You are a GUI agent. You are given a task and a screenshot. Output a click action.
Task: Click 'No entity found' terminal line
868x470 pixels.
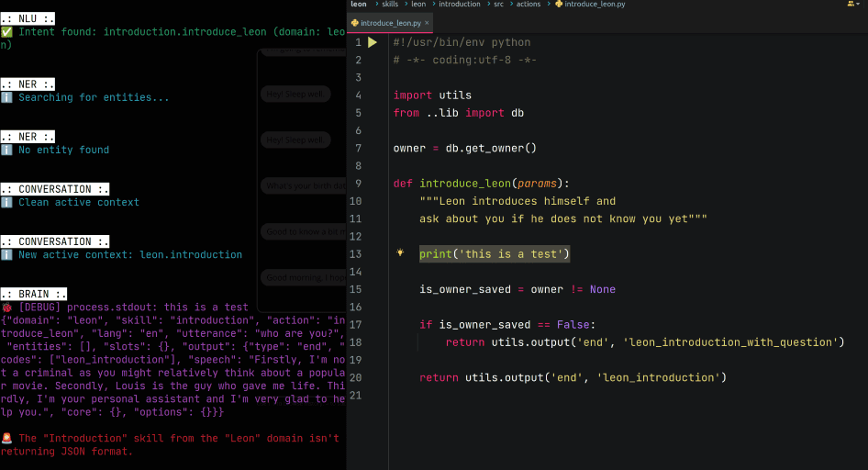pyautogui.click(x=63, y=150)
